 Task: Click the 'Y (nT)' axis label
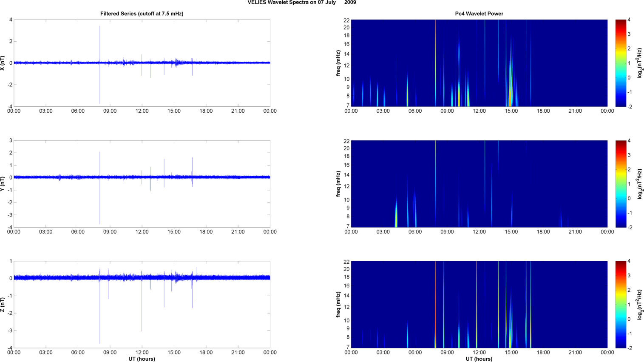(3, 184)
